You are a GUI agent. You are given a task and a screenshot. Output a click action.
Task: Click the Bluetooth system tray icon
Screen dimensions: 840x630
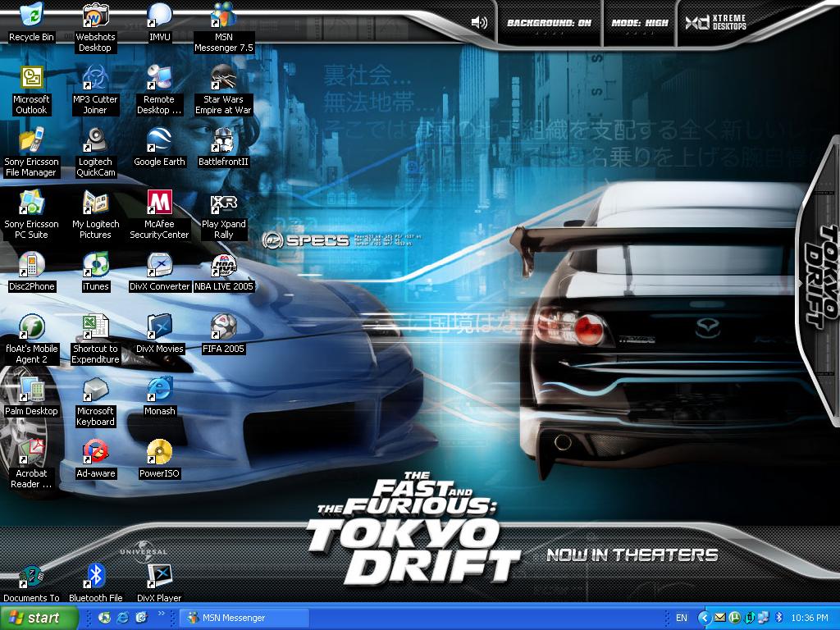779,618
